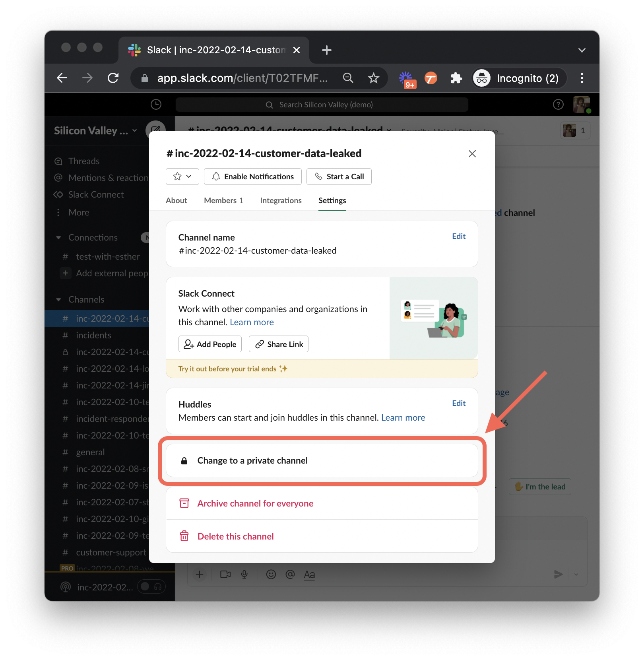Click Add People button
Screen dimensions: 644x660
(x=210, y=344)
